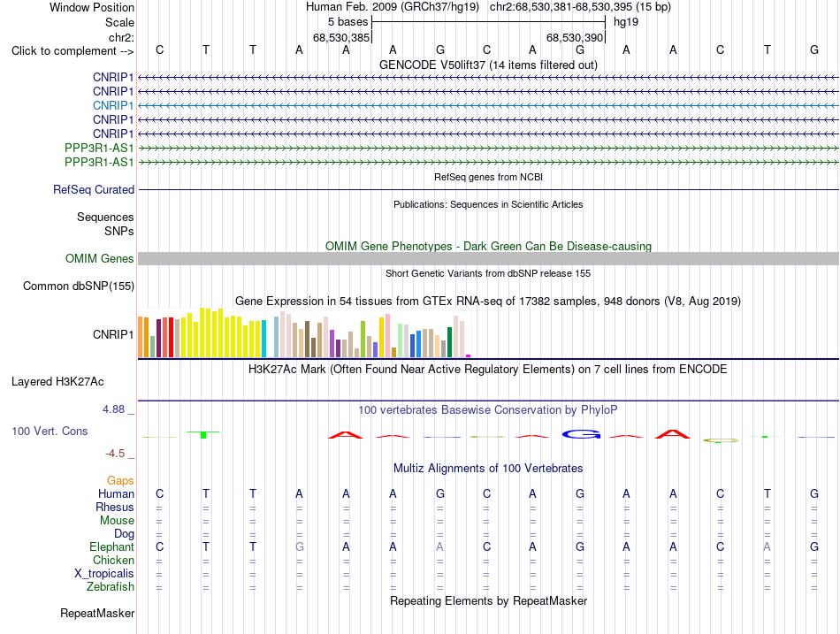Click the orange Gaps label
Screen dimensions: 840x634
120,481
